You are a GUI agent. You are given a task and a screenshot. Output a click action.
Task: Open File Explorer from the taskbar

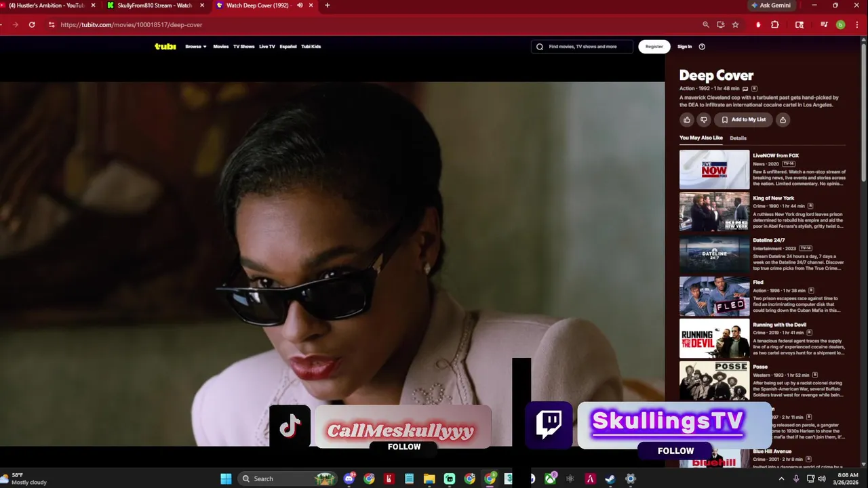coord(429,479)
